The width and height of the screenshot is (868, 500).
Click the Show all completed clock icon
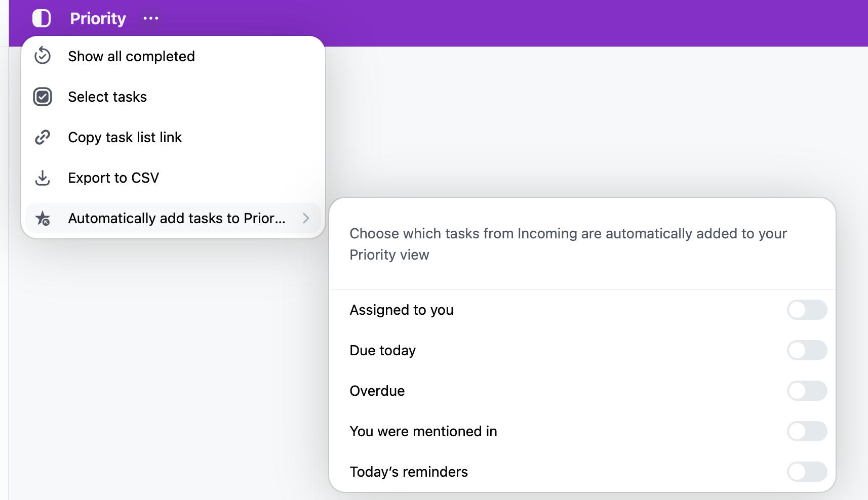[43, 56]
